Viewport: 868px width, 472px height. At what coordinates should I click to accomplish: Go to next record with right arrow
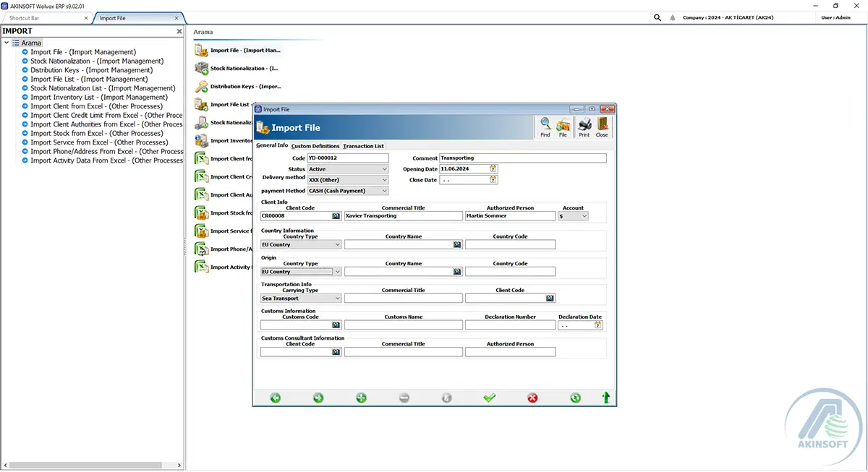(318, 398)
